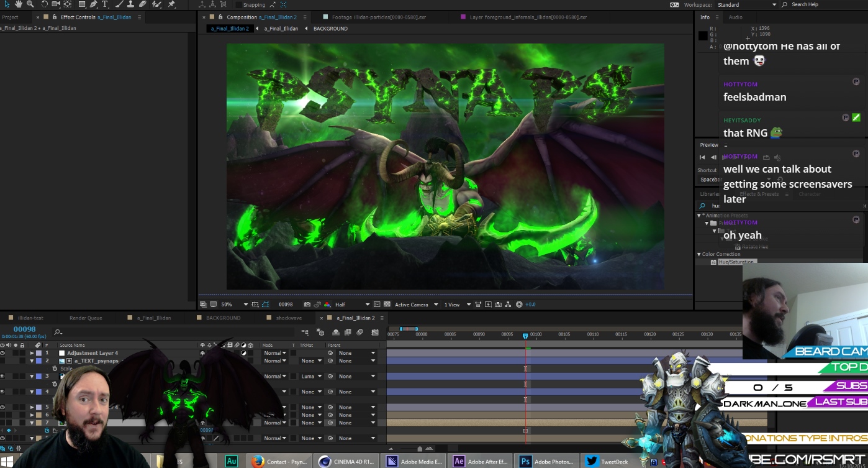Viewport: 868px width, 468px height.
Task: Click BACKGROUND in the composition breadcrumb
Action: tap(330, 28)
